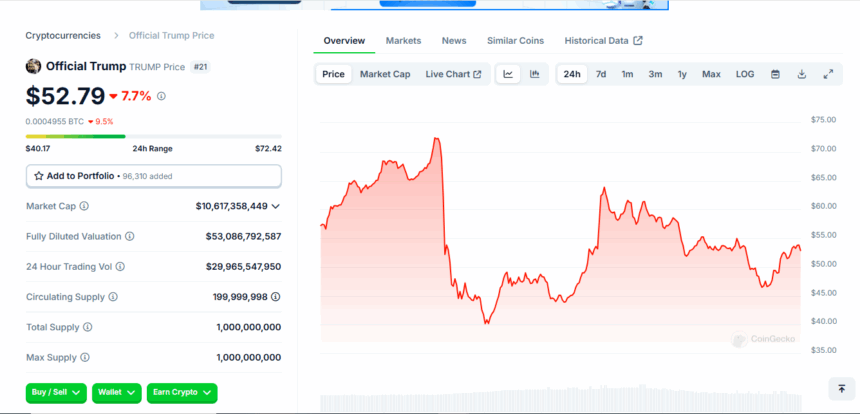Viewport: 860px width, 414px height.
Task: Switch to line chart view icon
Action: [x=508, y=74]
